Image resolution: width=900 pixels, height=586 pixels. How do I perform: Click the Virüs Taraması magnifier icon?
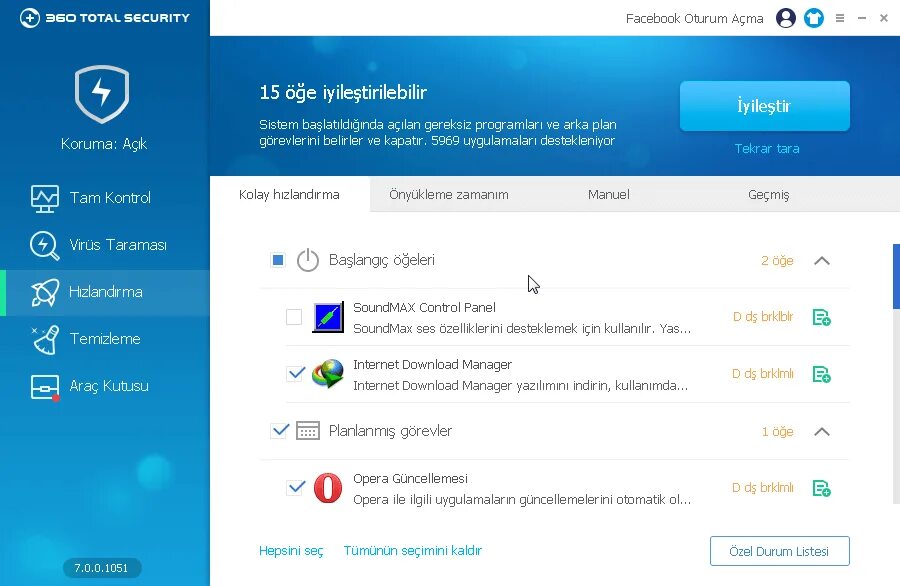click(x=45, y=245)
